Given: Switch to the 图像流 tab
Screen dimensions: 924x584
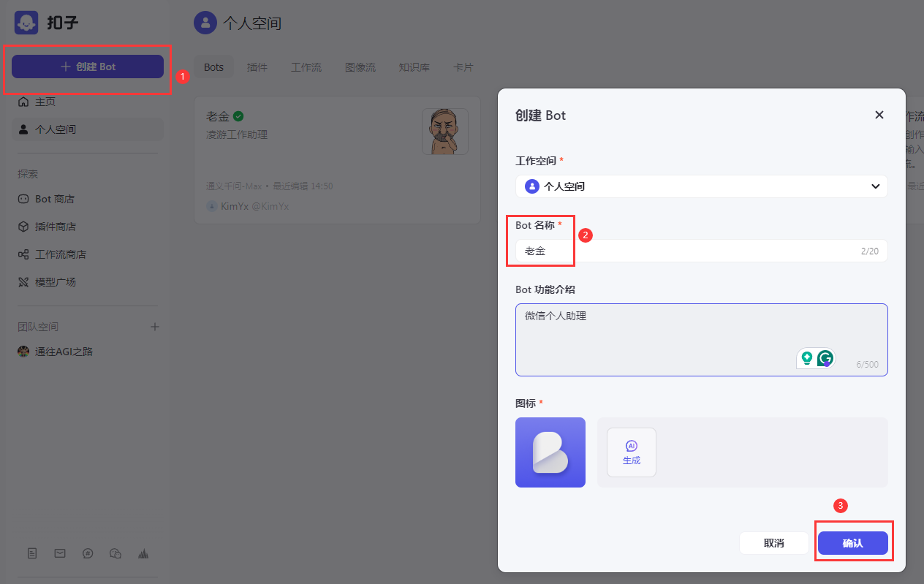Looking at the screenshot, I should click(360, 67).
